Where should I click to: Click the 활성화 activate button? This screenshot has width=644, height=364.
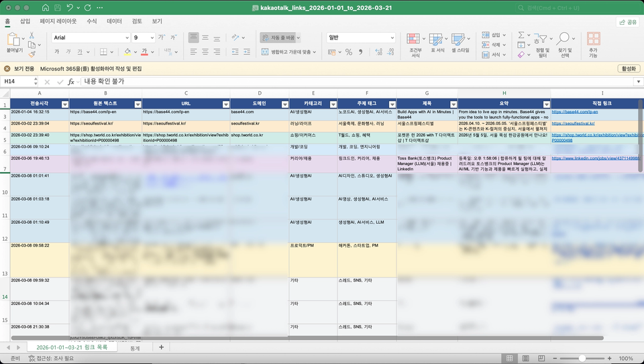click(629, 68)
